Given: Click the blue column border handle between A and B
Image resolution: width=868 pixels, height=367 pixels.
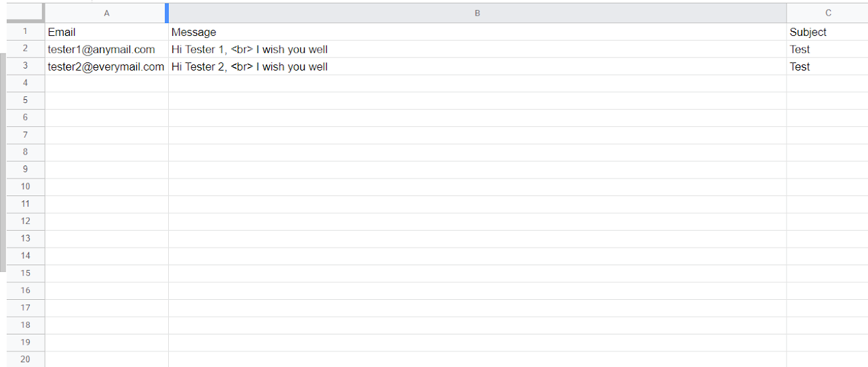Looking at the screenshot, I should click(x=167, y=13).
